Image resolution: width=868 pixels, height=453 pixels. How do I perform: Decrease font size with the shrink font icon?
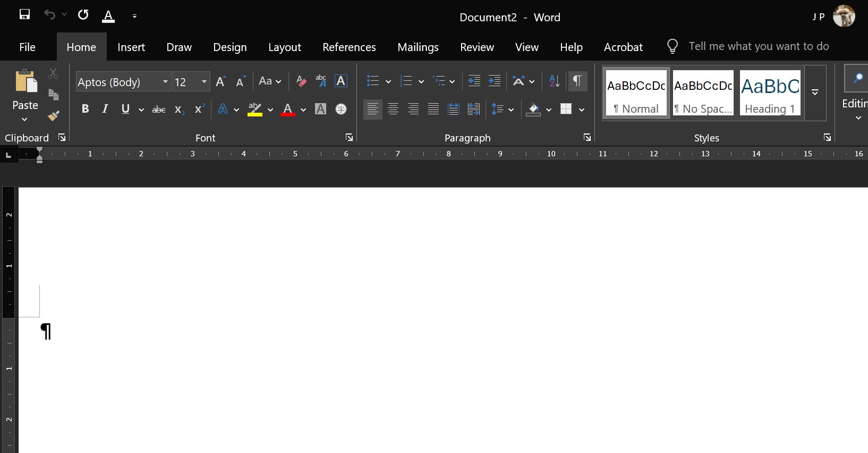point(240,81)
